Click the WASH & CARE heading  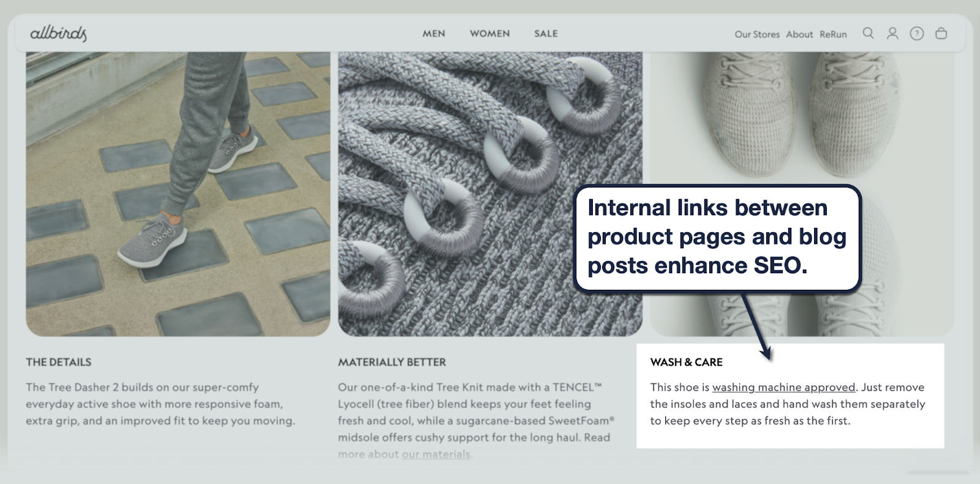tap(686, 362)
